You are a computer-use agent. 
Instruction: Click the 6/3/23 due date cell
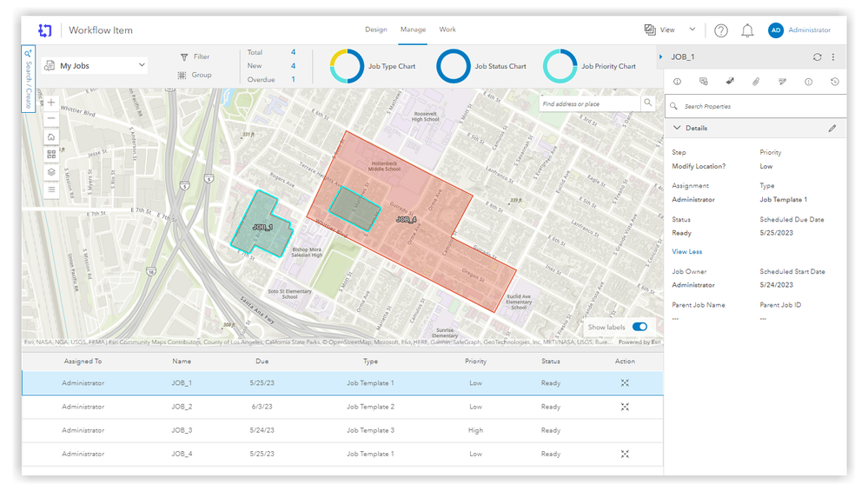pyautogui.click(x=262, y=407)
